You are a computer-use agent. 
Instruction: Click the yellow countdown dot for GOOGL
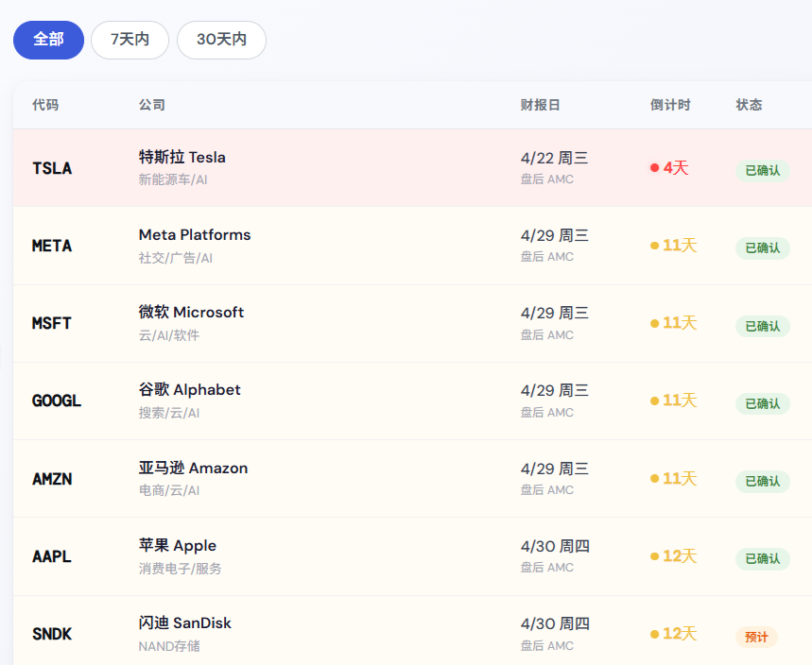click(654, 401)
